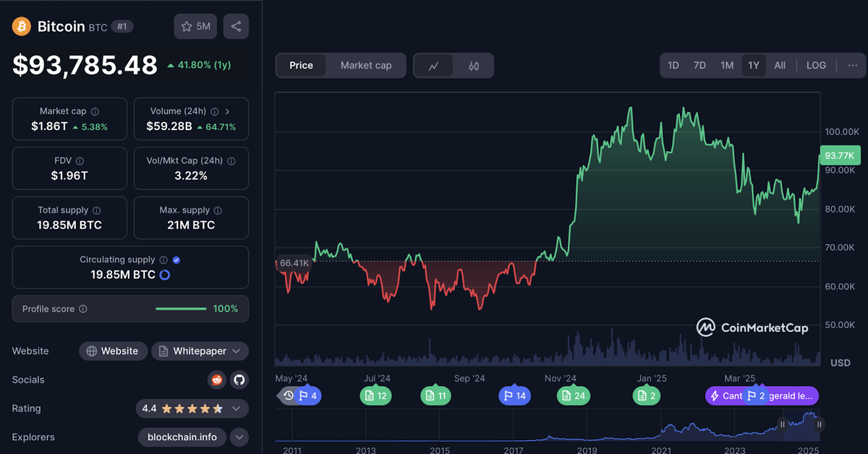Viewport: 868px width, 454px height.
Task: Click the Profile score progress bar
Action: click(181, 309)
